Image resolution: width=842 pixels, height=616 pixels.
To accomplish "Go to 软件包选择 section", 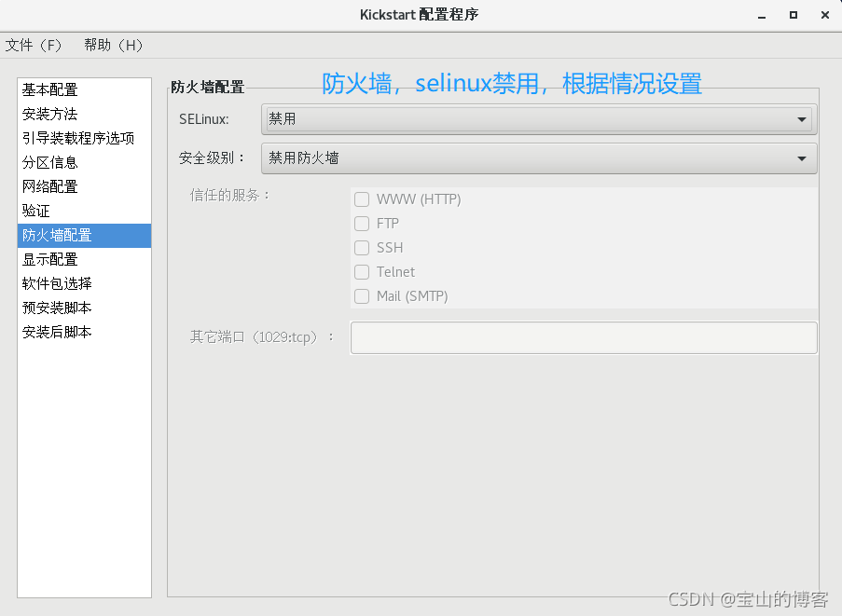I will (57, 283).
